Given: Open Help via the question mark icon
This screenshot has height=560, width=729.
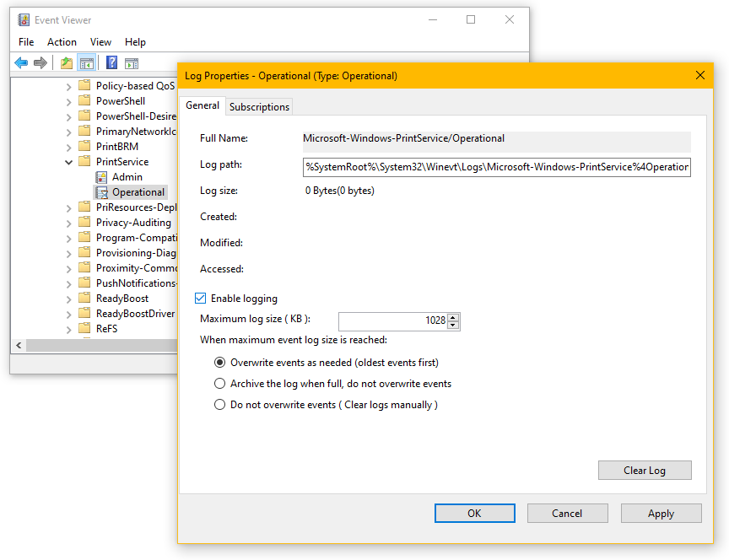Looking at the screenshot, I should (x=111, y=62).
